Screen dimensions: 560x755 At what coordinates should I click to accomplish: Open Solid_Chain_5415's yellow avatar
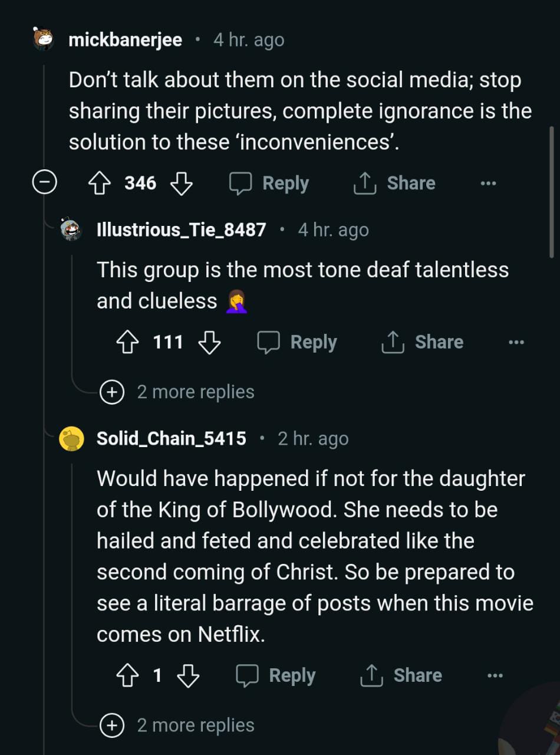[x=71, y=439]
